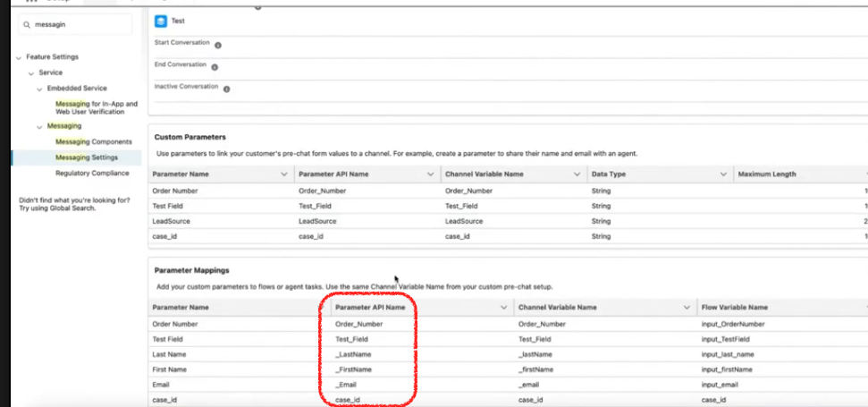The height and width of the screenshot is (407, 868).
Task: Sort Custom Parameters by Data Type header
Action: coord(609,174)
